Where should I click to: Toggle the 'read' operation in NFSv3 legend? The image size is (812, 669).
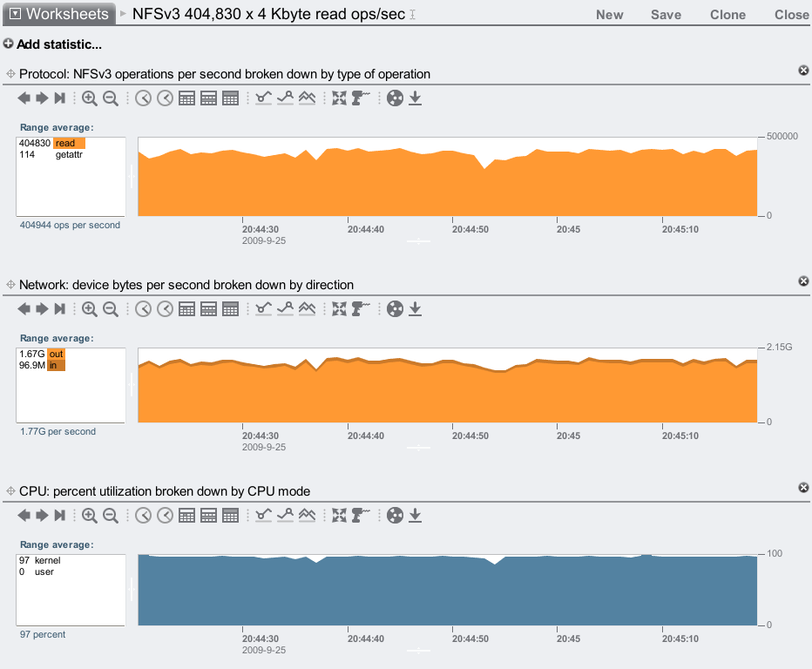68,143
